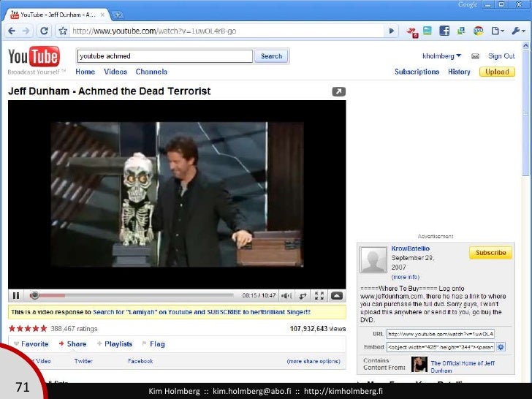Image resolution: width=532 pixels, height=399 pixels.
Task: Open the inbox envelope icon
Action: click(x=475, y=56)
